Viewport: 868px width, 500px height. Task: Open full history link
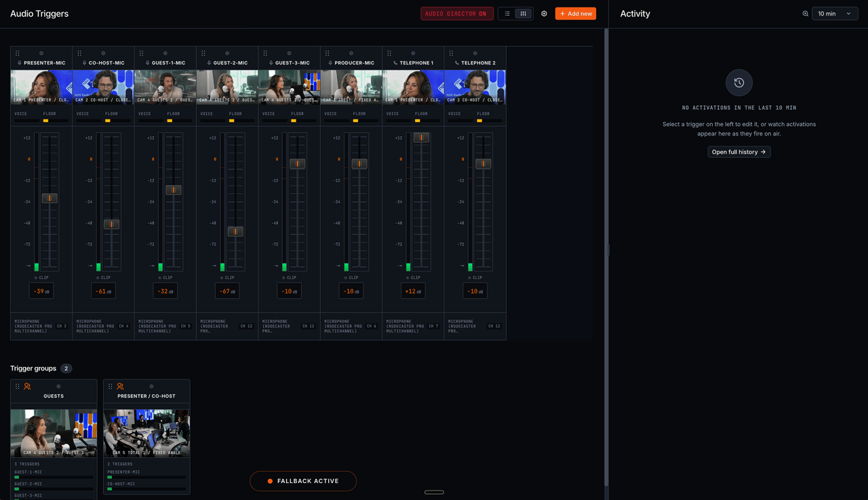point(738,152)
